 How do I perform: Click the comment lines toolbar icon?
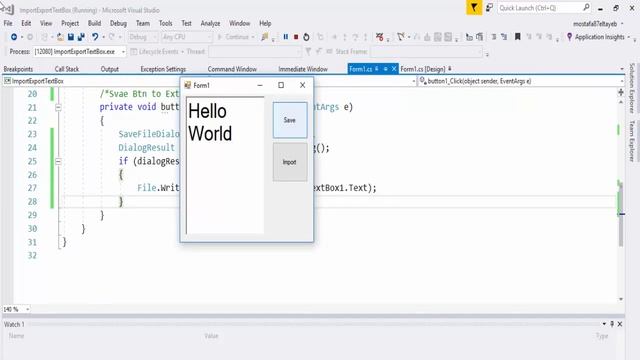tap(493, 37)
